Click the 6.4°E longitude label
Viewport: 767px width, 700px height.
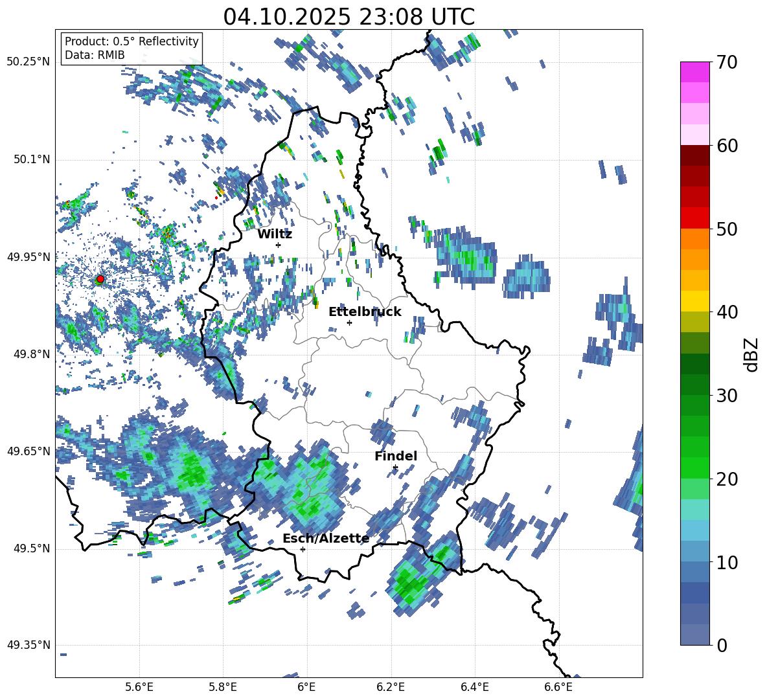(x=475, y=687)
